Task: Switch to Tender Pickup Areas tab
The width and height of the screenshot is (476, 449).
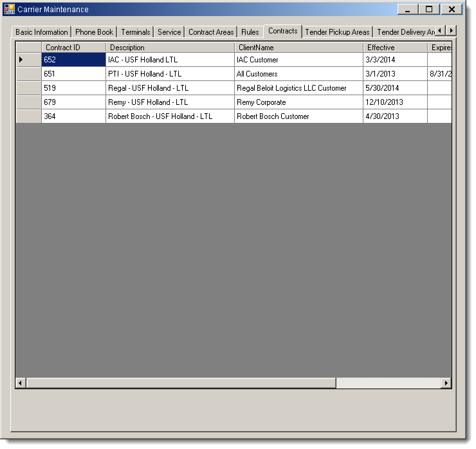Action: click(x=337, y=32)
